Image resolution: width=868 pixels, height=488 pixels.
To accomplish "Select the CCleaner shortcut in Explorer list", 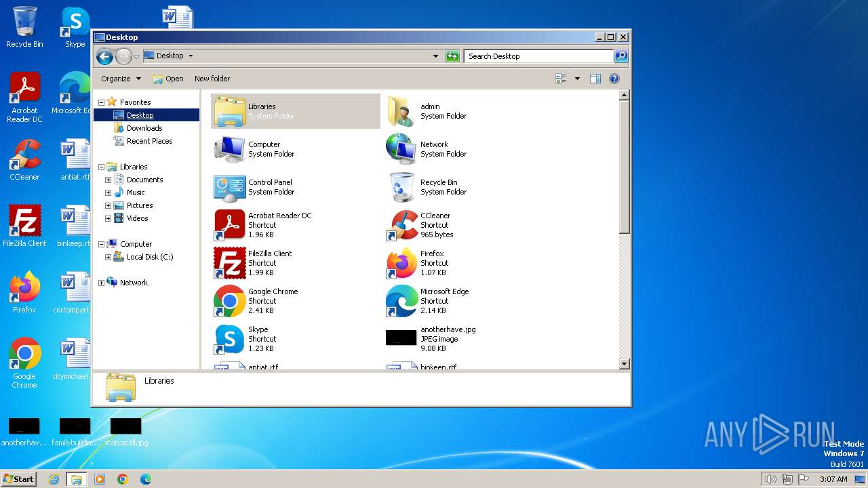I will 401,225.
